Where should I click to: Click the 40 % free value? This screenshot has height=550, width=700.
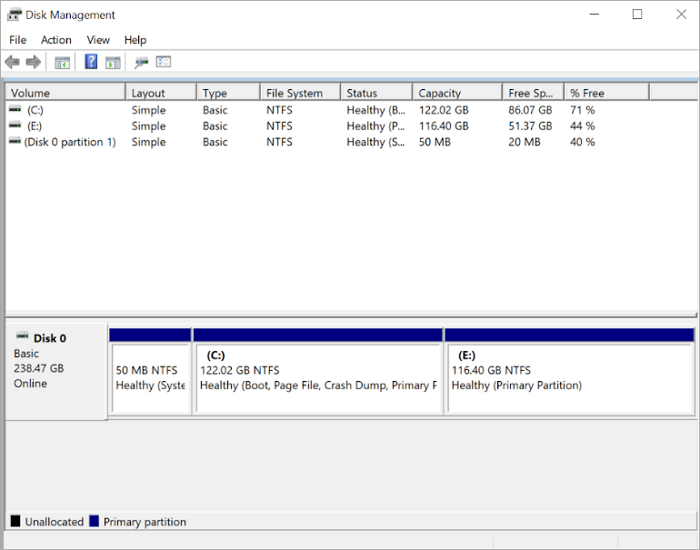pos(583,142)
